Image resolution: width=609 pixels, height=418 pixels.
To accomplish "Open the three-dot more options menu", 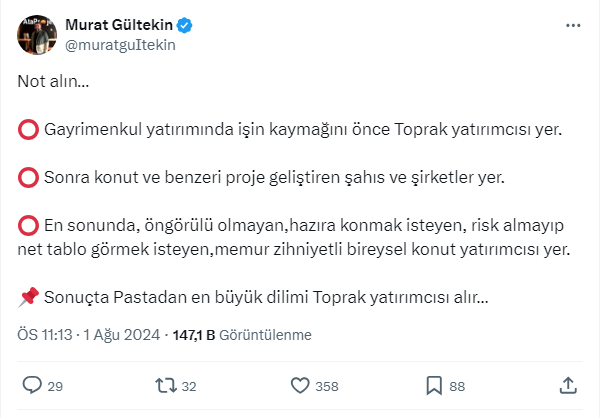I will (x=571, y=24).
